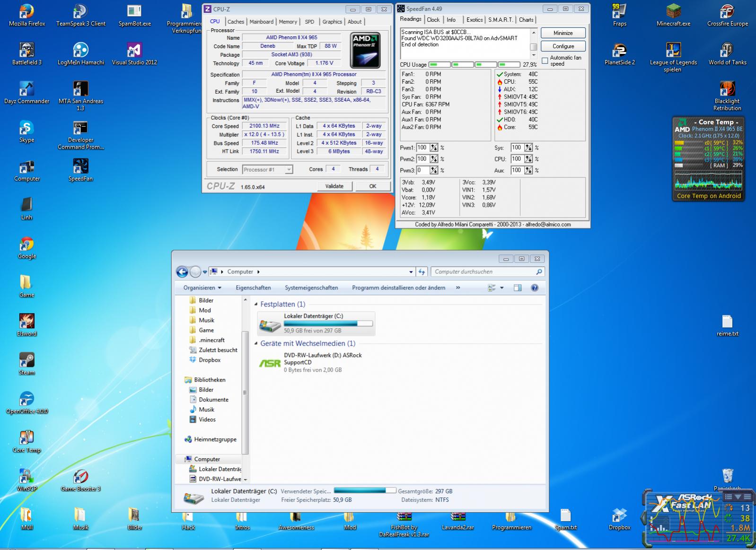Select WinSCP desktop icon

(x=27, y=480)
